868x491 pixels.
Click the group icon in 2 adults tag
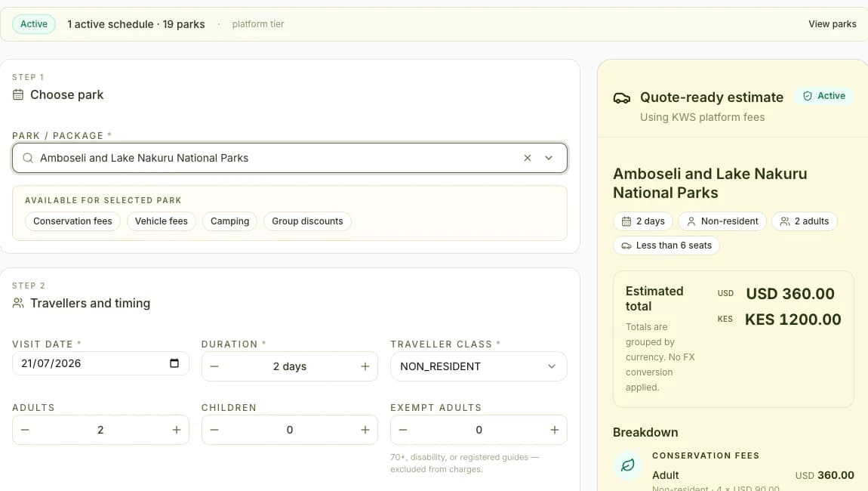point(785,221)
